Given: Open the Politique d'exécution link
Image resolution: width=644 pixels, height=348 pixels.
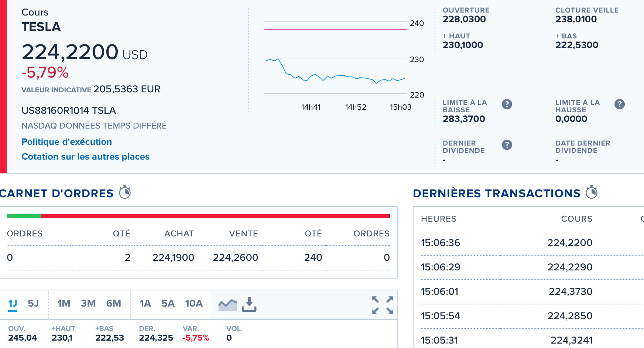Looking at the screenshot, I should pos(66,142).
